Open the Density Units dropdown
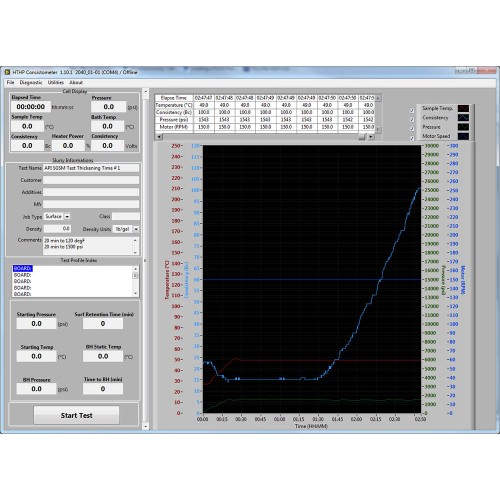Screen dimensions: 500x500 (136, 229)
